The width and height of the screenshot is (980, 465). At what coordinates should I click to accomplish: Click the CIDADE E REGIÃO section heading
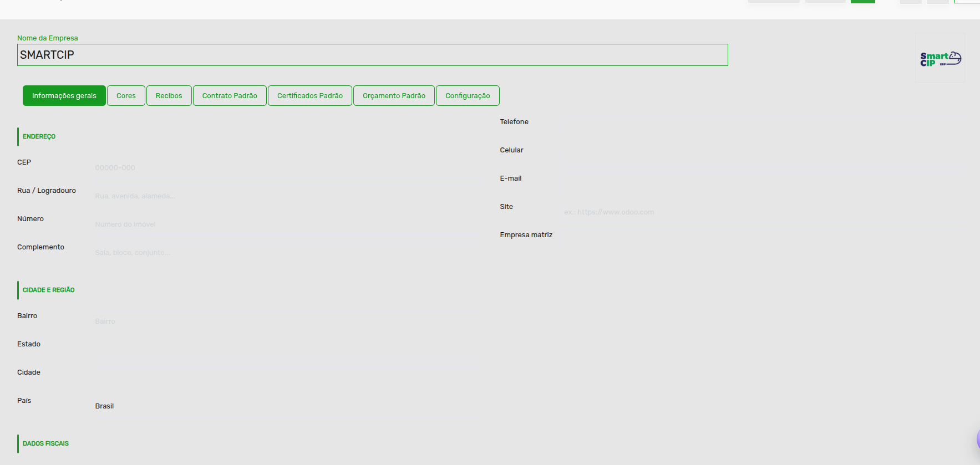[x=49, y=290]
